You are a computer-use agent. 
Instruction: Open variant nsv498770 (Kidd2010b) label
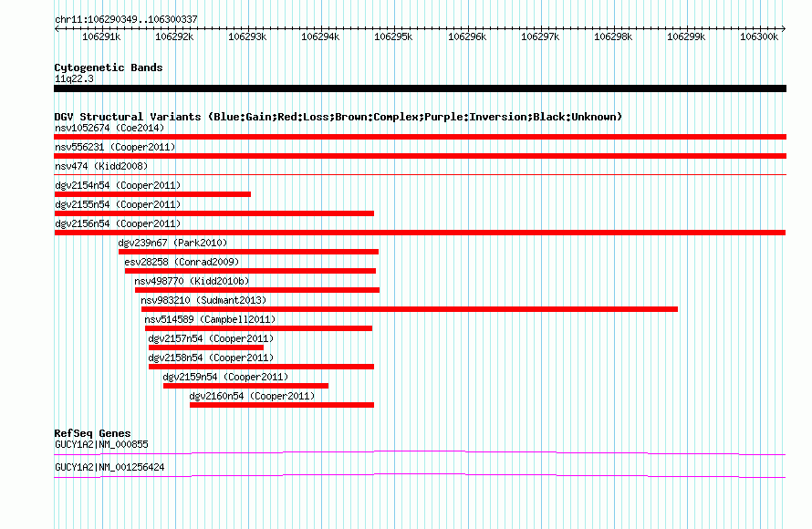click(192, 281)
